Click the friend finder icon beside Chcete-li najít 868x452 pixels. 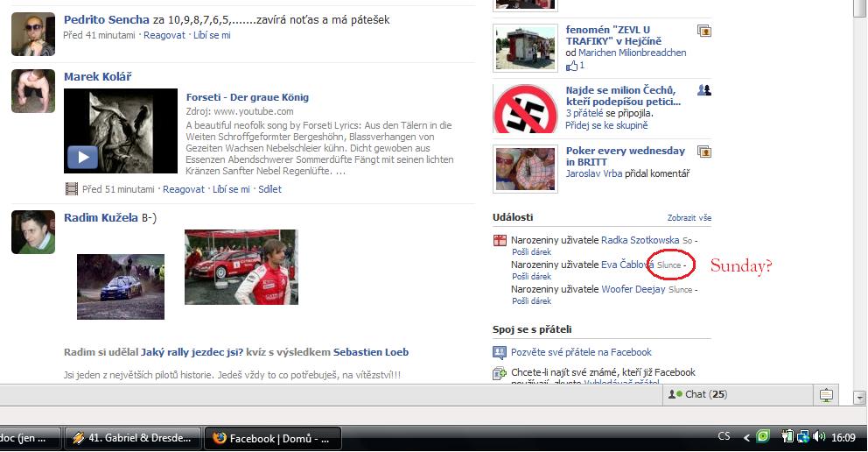coord(500,374)
